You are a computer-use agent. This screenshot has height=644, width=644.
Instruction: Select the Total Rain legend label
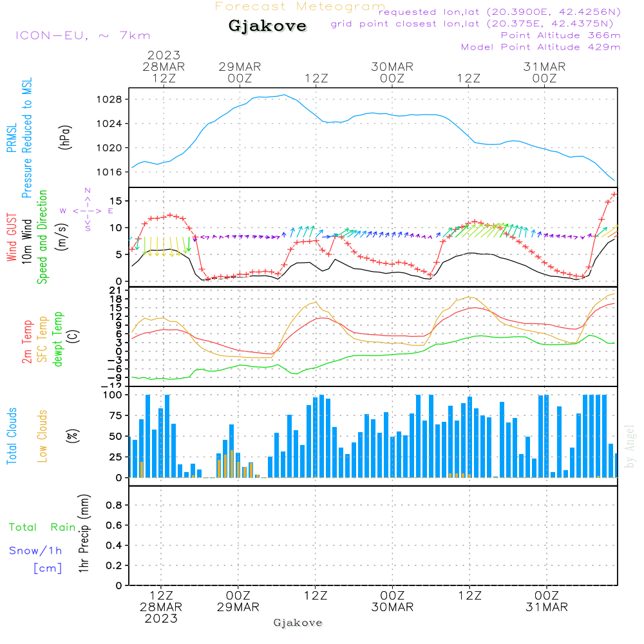point(42,527)
